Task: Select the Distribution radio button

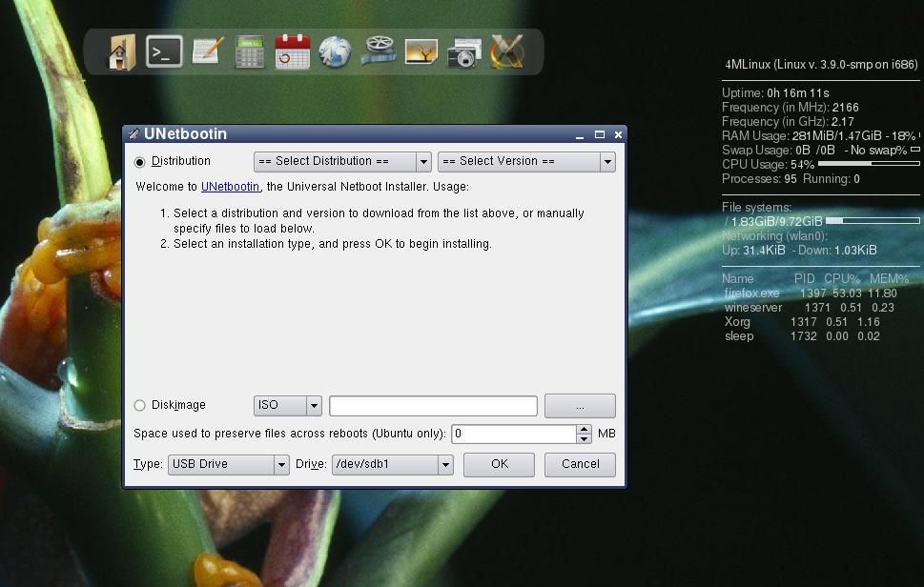Action: [x=138, y=161]
